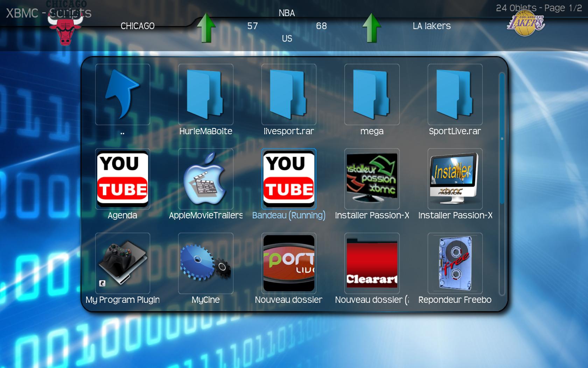Launch the Agenda YouTube icon
588x368 pixels.
click(122, 179)
